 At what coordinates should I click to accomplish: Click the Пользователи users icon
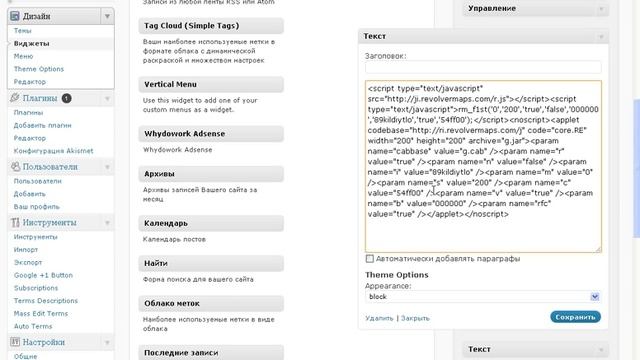tap(15, 167)
